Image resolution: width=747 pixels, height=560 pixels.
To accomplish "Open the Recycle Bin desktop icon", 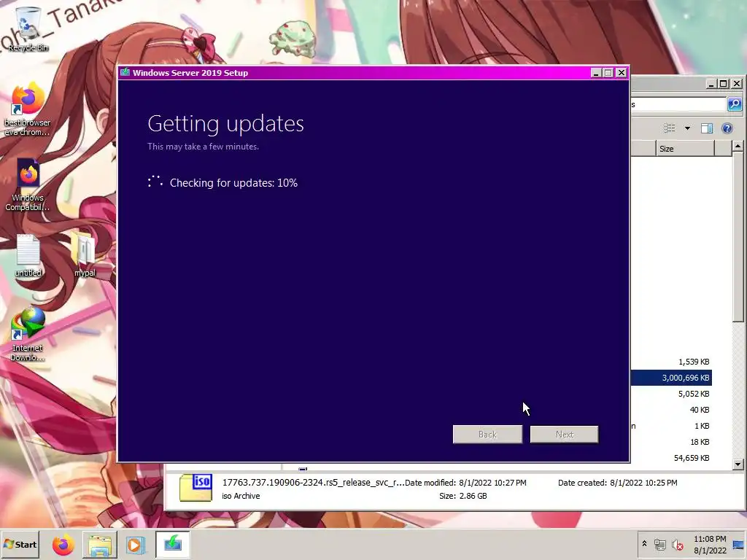I will [28, 28].
